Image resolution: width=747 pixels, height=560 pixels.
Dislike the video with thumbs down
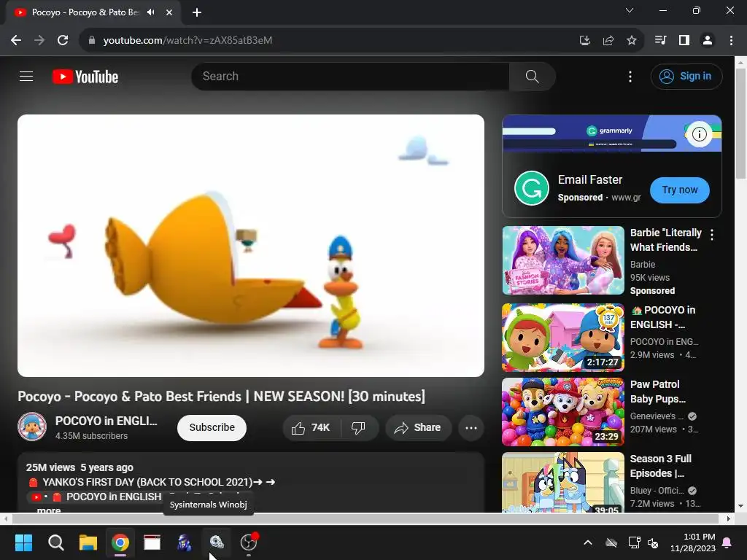coord(359,427)
